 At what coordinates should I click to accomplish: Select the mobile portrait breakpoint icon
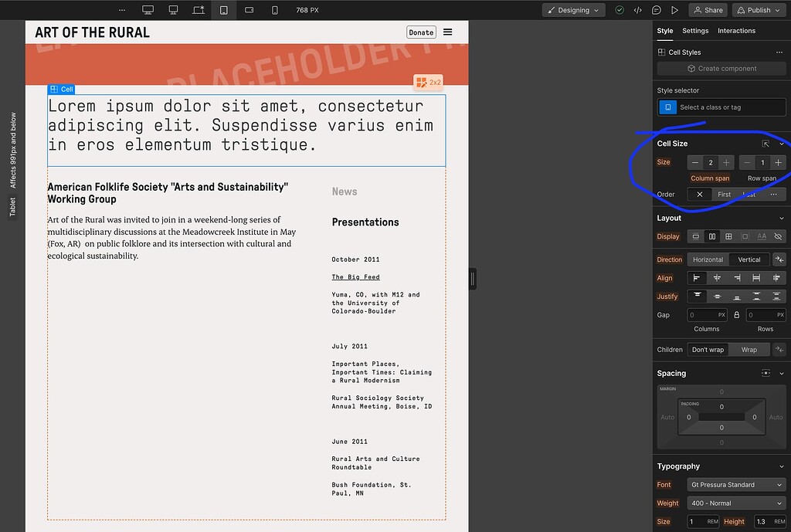click(x=274, y=10)
